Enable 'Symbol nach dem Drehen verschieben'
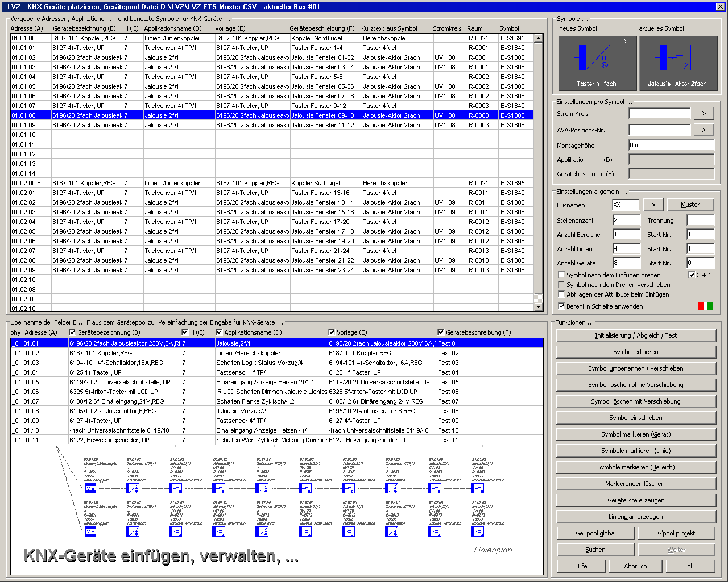The width and height of the screenshot is (728, 582). tap(561, 285)
